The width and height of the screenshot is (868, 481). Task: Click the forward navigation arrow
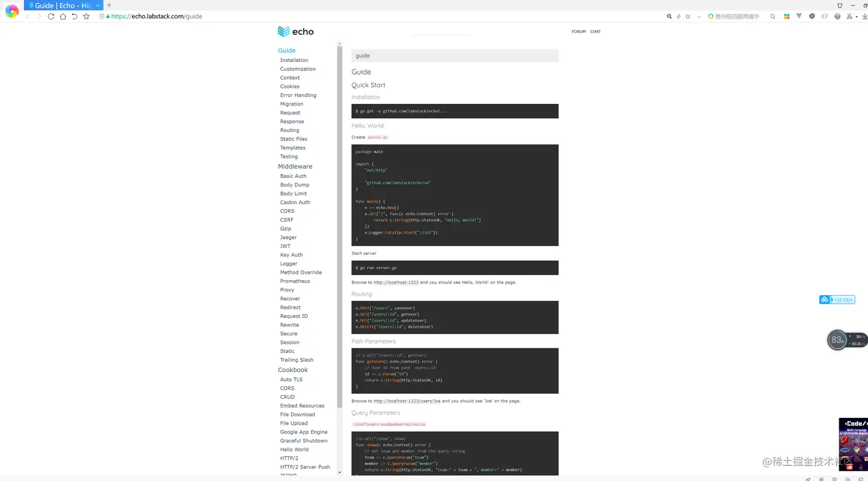point(39,17)
